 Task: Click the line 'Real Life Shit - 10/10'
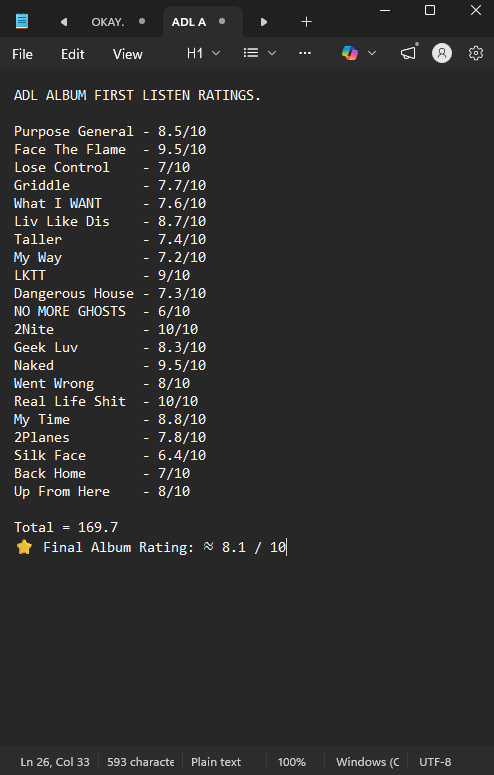(x=106, y=401)
